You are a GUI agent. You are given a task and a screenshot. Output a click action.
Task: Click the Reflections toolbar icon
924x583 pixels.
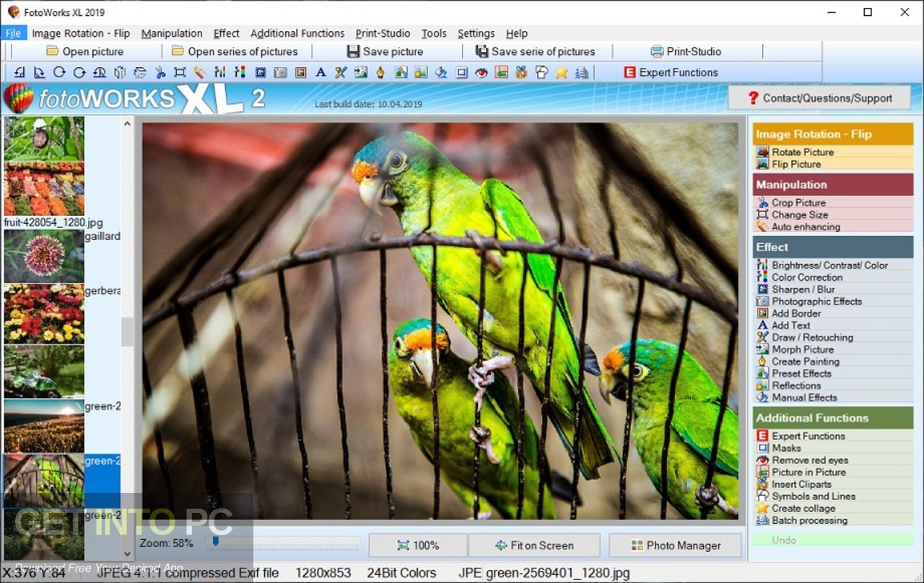(421, 72)
